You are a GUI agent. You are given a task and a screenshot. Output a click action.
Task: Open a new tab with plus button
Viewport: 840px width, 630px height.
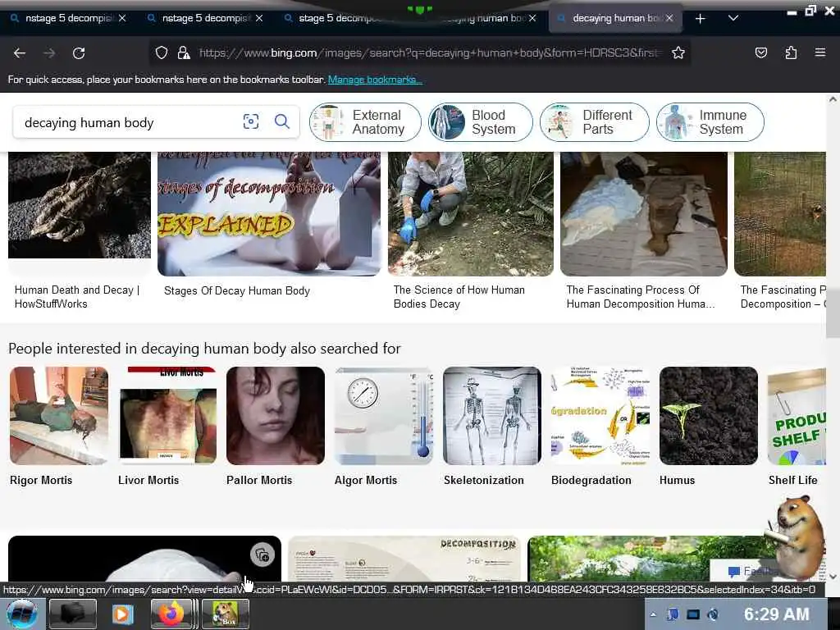(x=701, y=19)
